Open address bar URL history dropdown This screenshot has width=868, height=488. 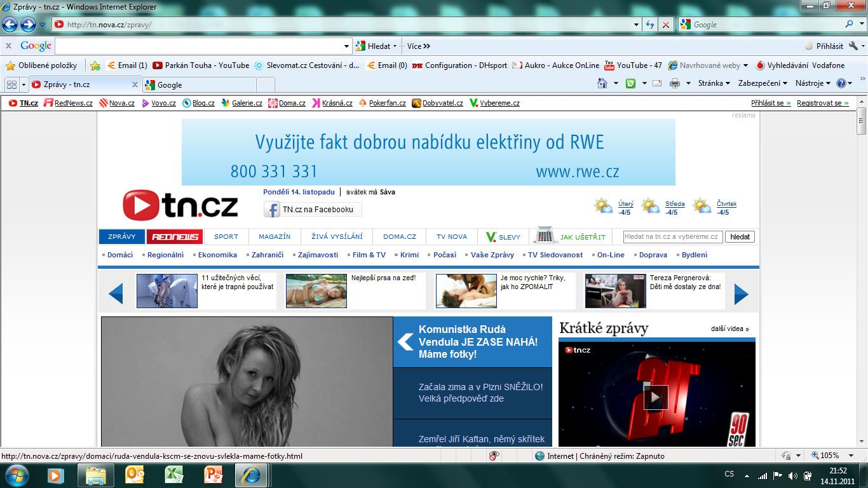click(637, 25)
